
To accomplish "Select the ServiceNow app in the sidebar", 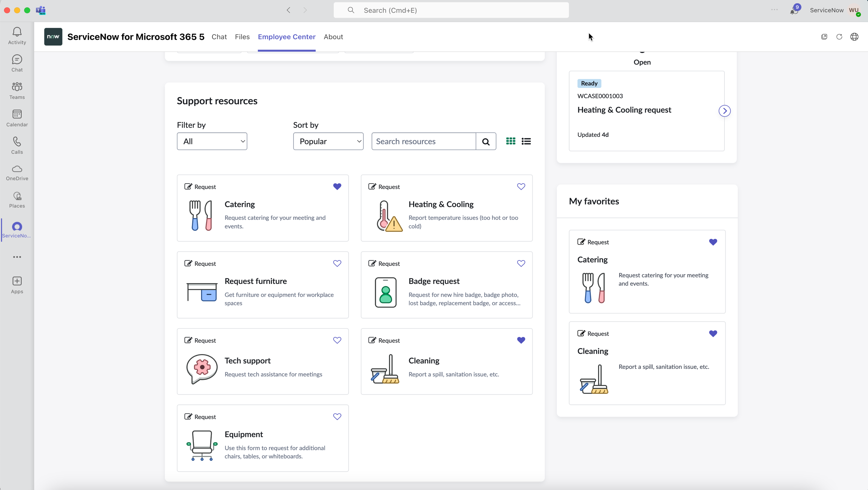I will coord(17,230).
